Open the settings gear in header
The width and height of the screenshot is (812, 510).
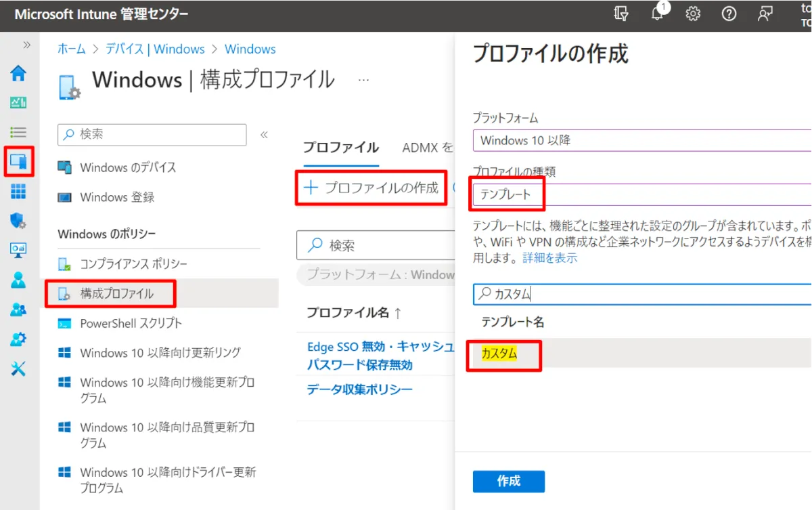pos(693,14)
